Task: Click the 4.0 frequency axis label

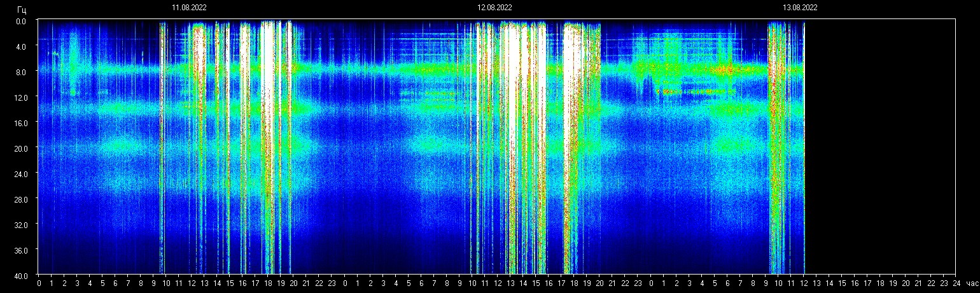Action: 20,46
